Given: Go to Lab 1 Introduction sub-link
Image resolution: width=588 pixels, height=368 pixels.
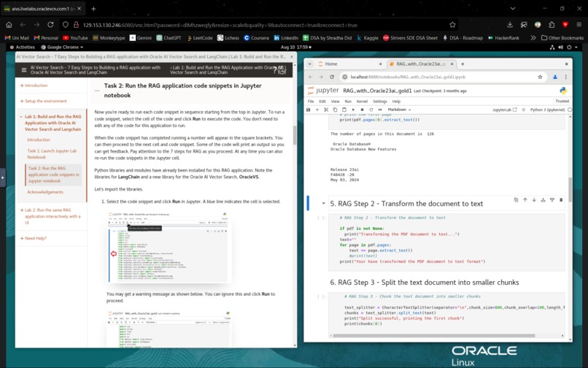Looking at the screenshot, I should coord(38,139).
